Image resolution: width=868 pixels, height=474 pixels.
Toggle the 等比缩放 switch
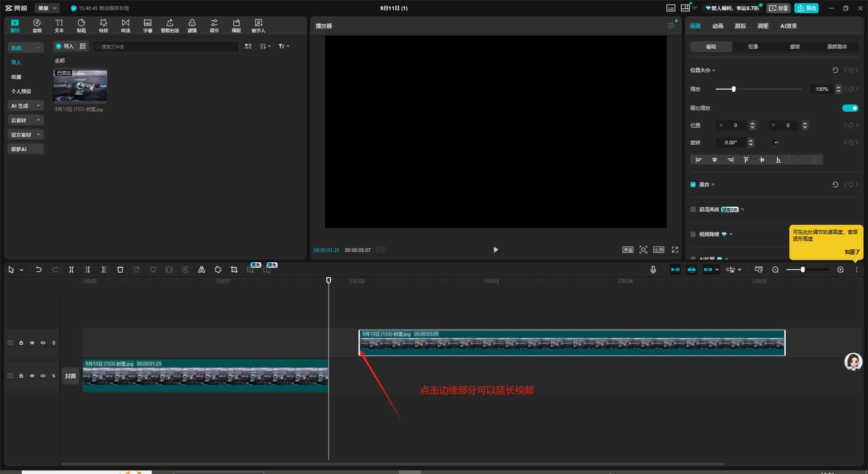click(850, 108)
